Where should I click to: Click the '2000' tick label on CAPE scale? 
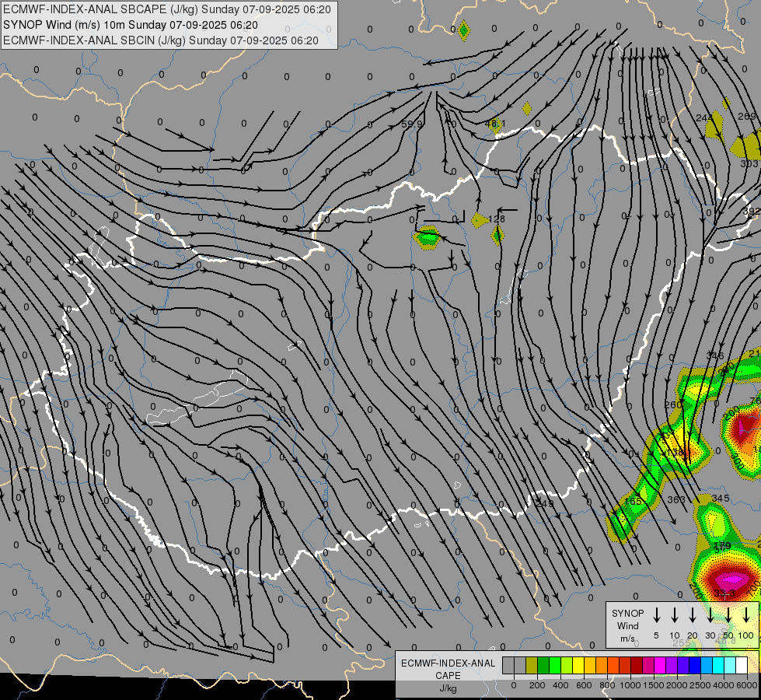coord(677,685)
